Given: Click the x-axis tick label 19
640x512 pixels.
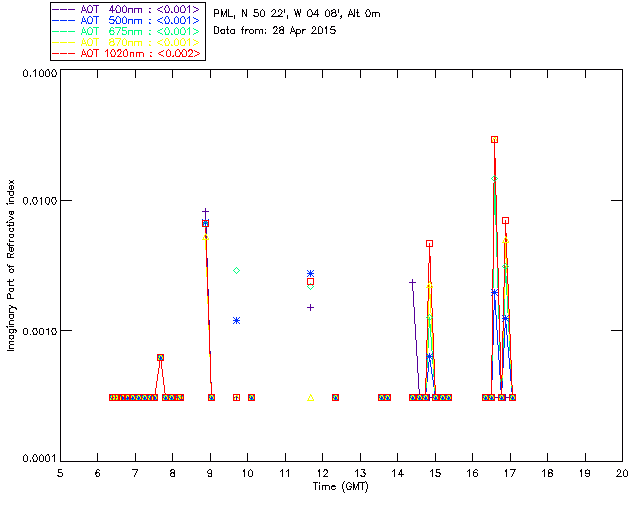Looking at the screenshot, I should pyautogui.click(x=585, y=473).
